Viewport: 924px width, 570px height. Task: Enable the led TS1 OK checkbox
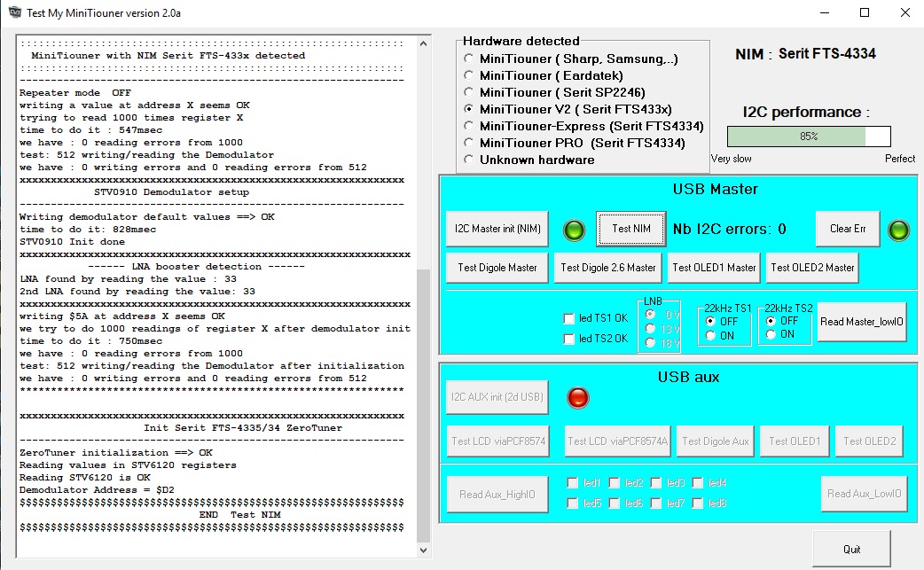click(x=569, y=319)
